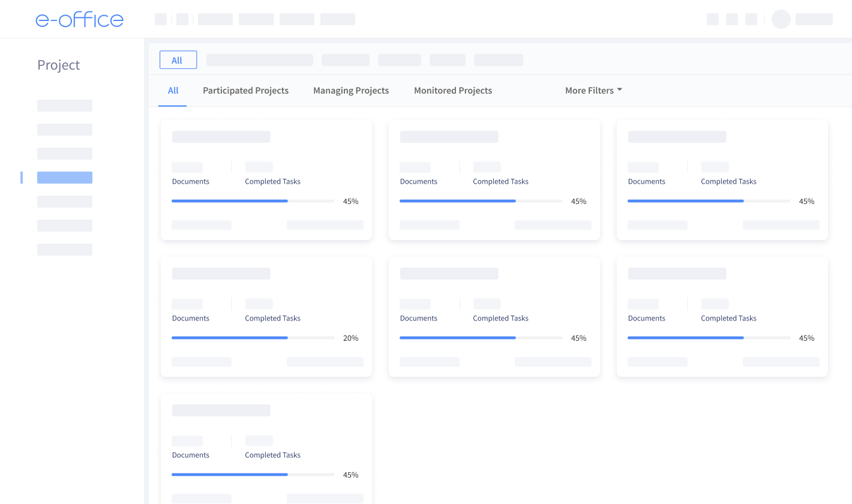Click the progress bar labeled 20%

point(253,338)
